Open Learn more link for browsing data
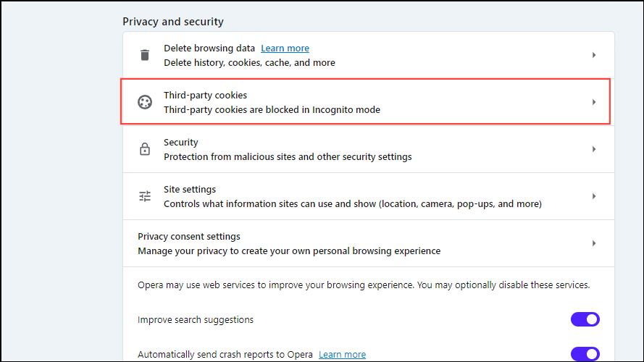This screenshot has height=362, width=644. (285, 49)
